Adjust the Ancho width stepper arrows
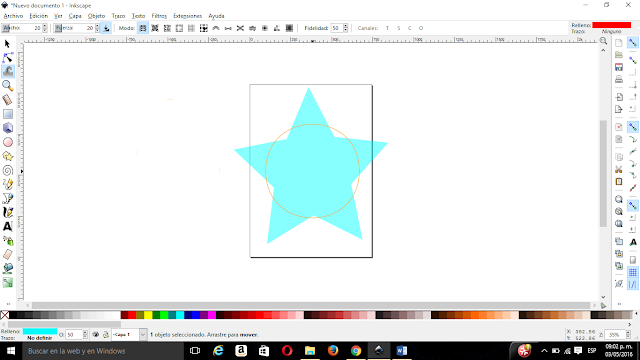The width and height of the screenshot is (640, 360). pyautogui.click(x=44, y=28)
